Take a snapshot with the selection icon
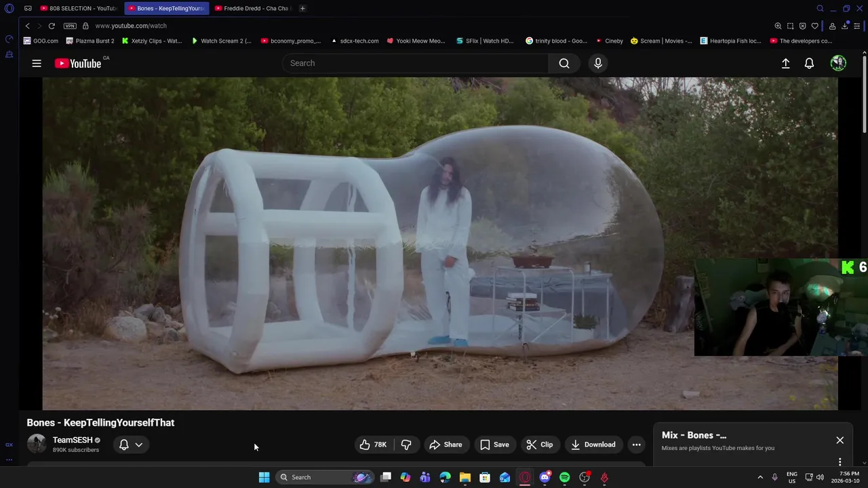The image size is (868, 488). coord(790,26)
